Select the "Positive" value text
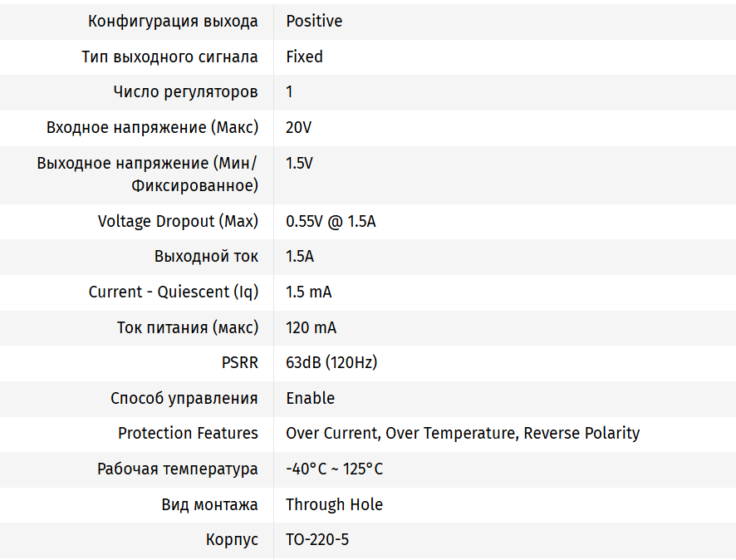Viewport: 736px width, 560px height. coord(314,22)
